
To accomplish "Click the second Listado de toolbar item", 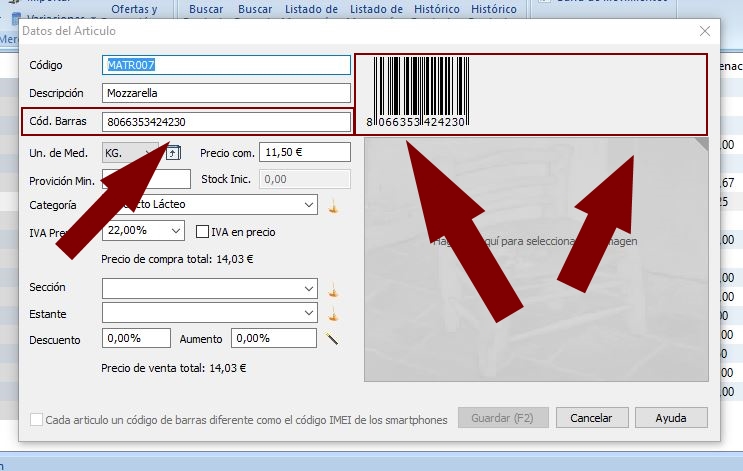I will pos(376,9).
